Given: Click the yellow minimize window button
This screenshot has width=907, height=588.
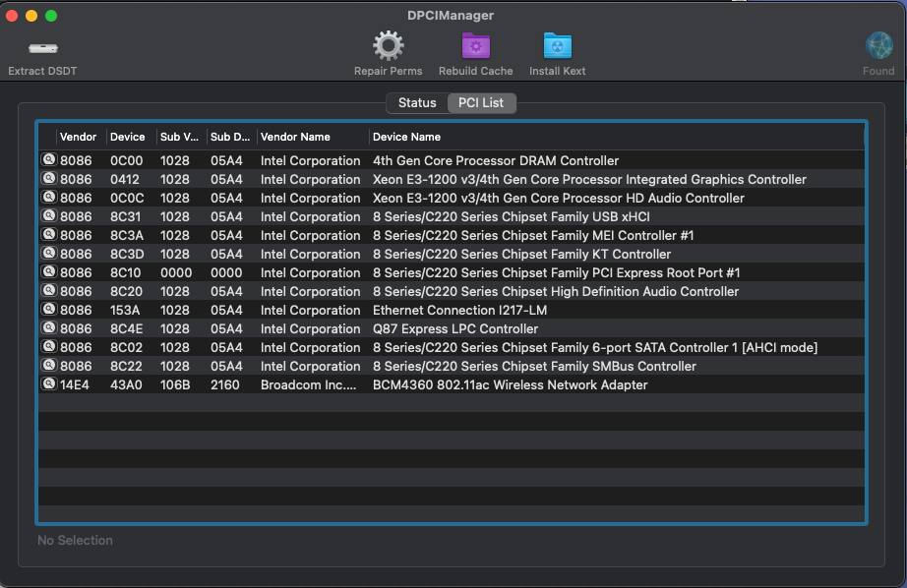Looking at the screenshot, I should click(x=31, y=16).
